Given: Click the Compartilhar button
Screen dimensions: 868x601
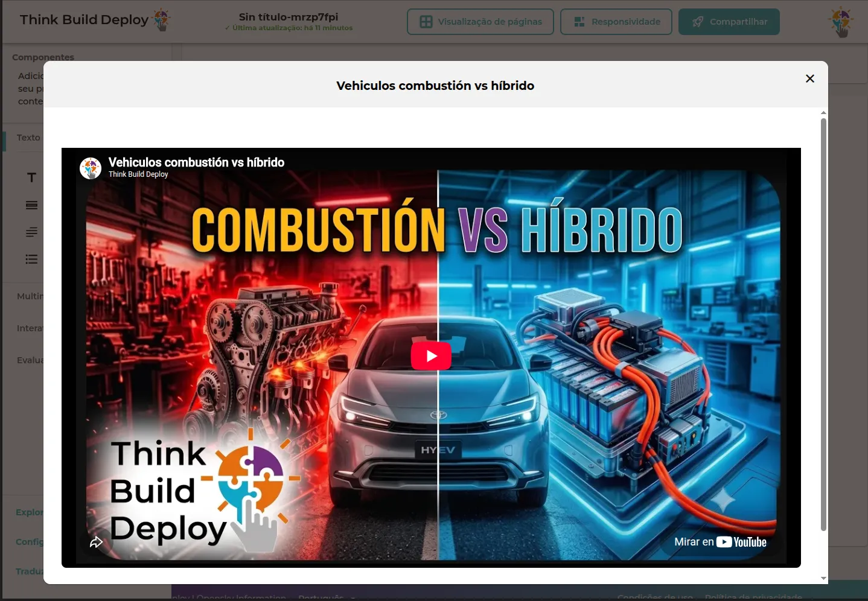Looking at the screenshot, I should click(x=729, y=22).
